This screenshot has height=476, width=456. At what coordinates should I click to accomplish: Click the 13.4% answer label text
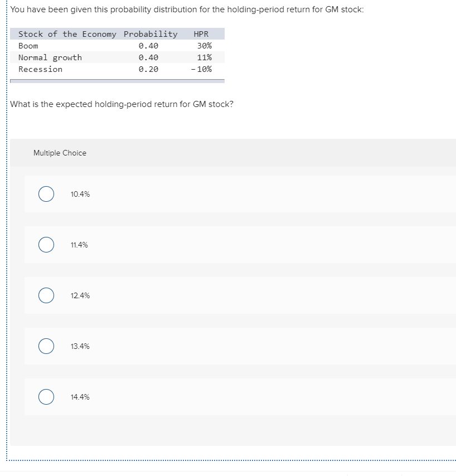point(80,346)
